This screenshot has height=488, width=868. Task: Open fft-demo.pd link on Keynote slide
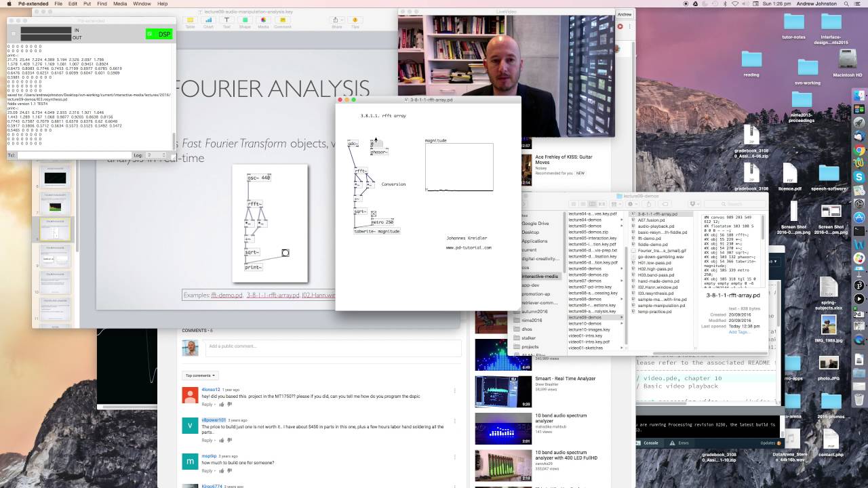coord(226,296)
